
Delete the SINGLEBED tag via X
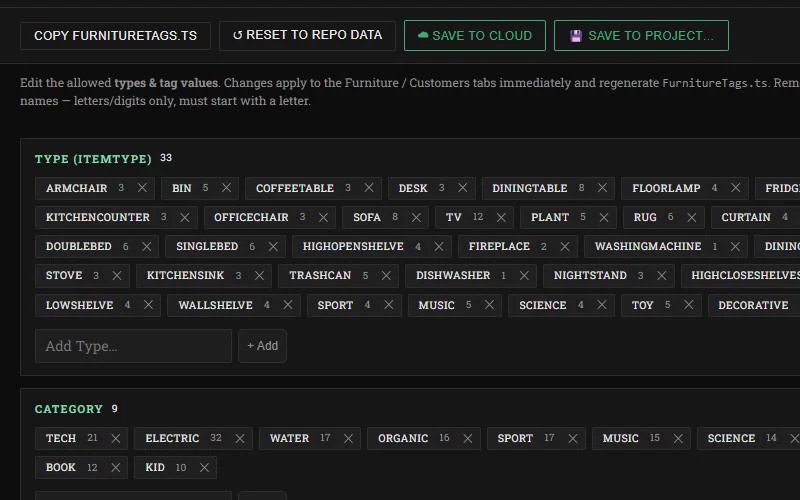(273, 246)
